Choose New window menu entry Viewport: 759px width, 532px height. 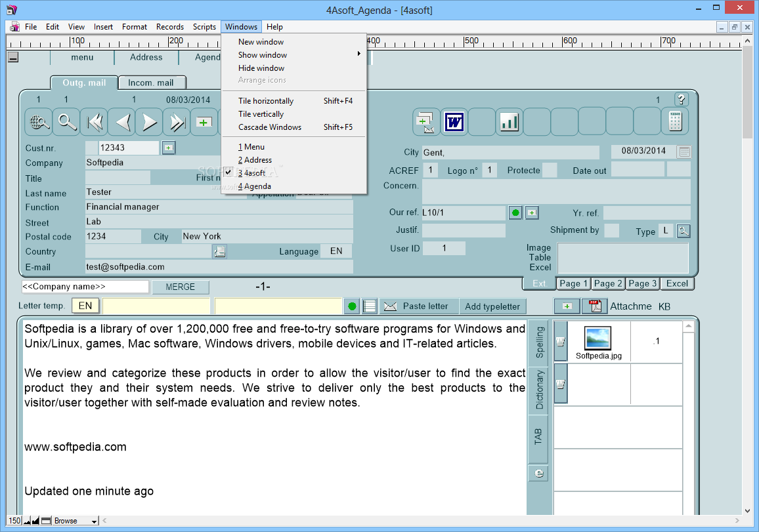click(x=294, y=41)
